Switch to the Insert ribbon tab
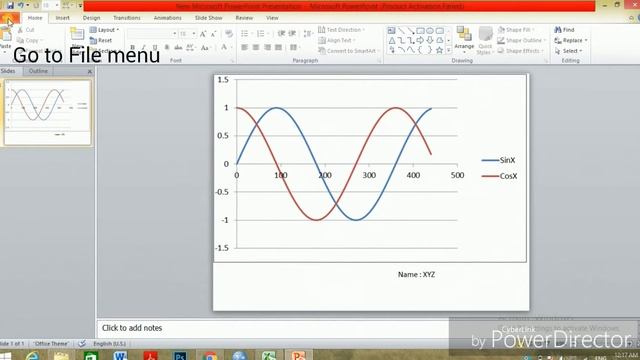640x360 pixels. pos(62,18)
